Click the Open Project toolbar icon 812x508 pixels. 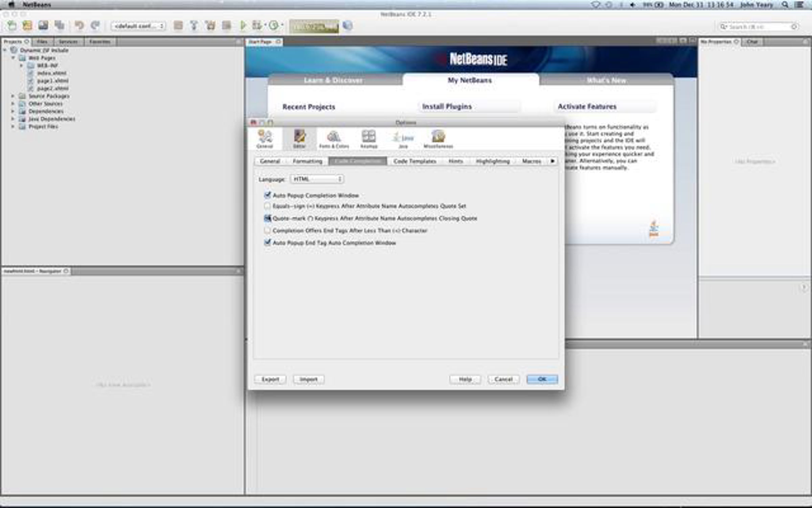[43, 25]
